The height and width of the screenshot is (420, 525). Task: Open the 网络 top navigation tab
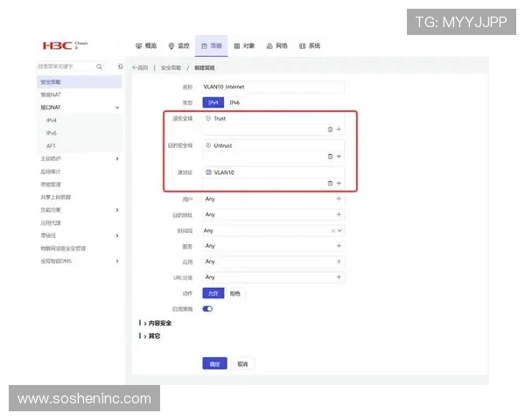(x=276, y=45)
